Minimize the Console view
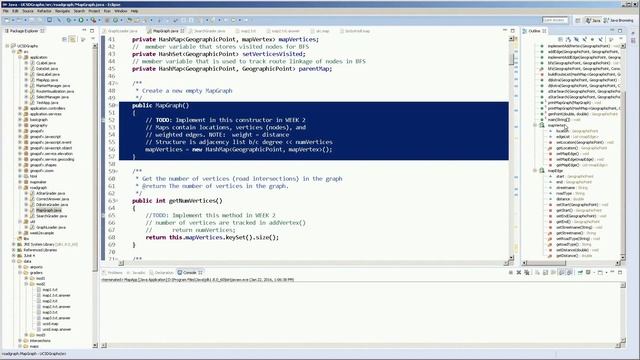This screenshot has height=360, width=640. [612, 272]
